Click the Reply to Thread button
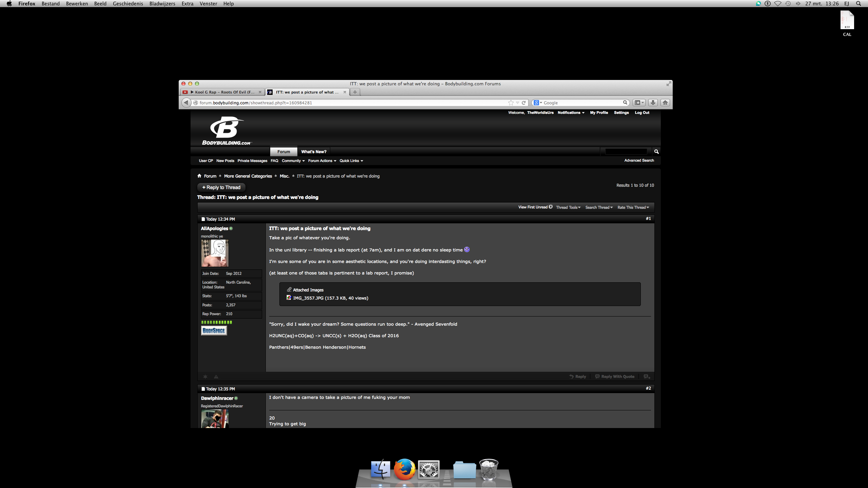 (x=221, y=187)
